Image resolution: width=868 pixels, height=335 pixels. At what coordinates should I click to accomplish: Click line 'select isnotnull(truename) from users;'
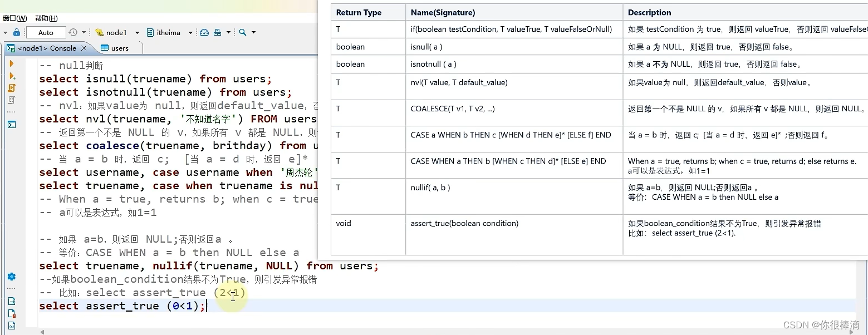click(x=165, y=92)
